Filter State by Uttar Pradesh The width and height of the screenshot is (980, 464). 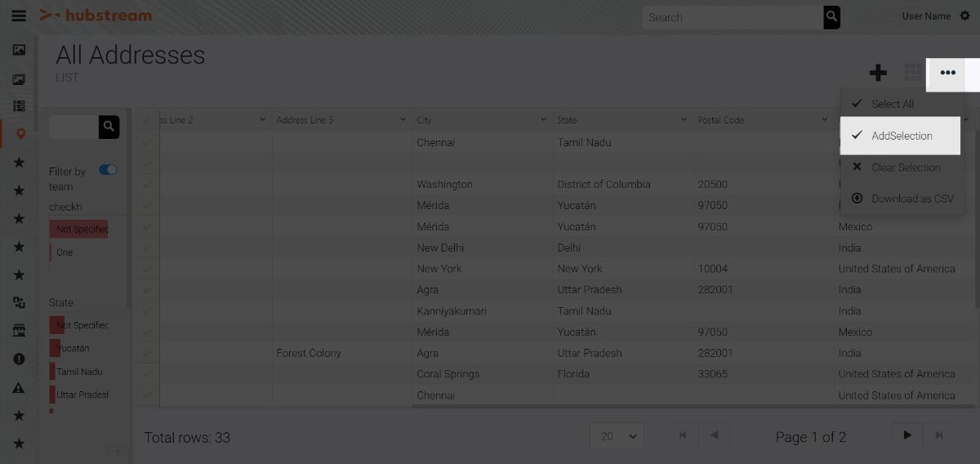tap(80, 395)
